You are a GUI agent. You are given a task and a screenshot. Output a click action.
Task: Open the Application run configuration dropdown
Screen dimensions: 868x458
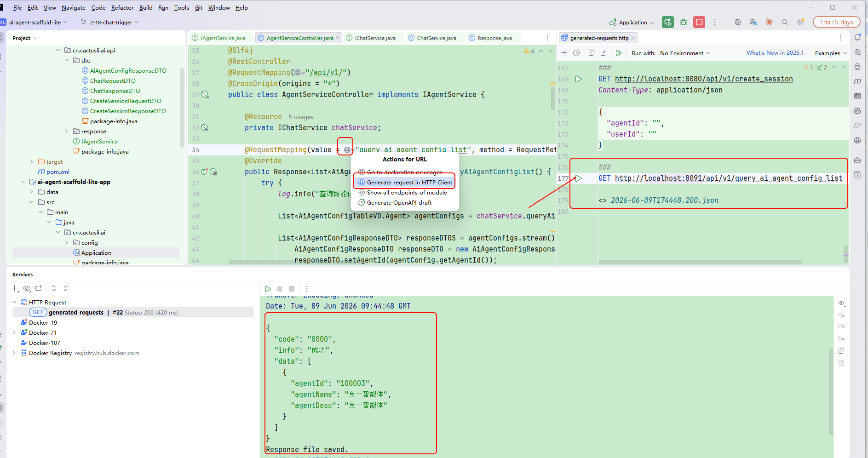[x=632, y=22]
